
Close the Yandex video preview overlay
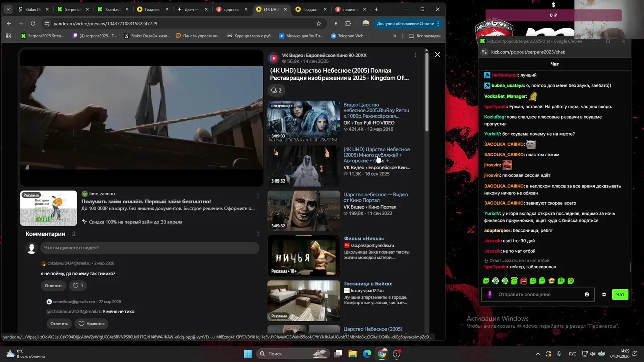437,55
